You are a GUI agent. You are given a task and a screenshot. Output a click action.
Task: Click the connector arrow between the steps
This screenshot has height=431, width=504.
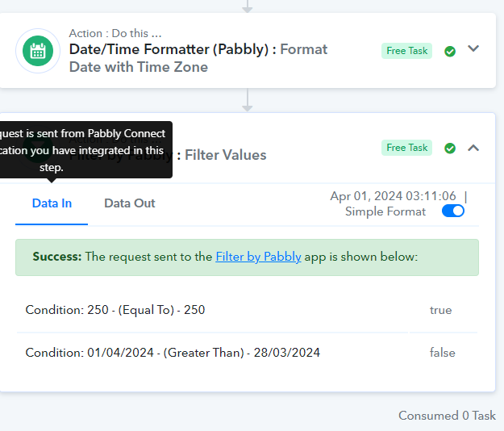tap(248, 100)
